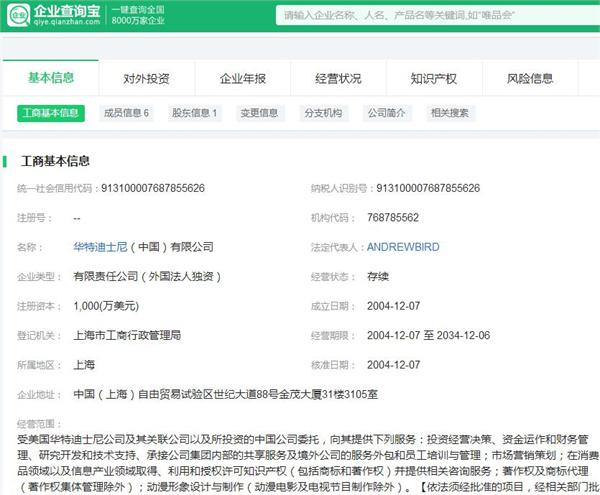Open the 公司简介 sub-tab
This screenshot has width=600, height=495.
(387, 113)
